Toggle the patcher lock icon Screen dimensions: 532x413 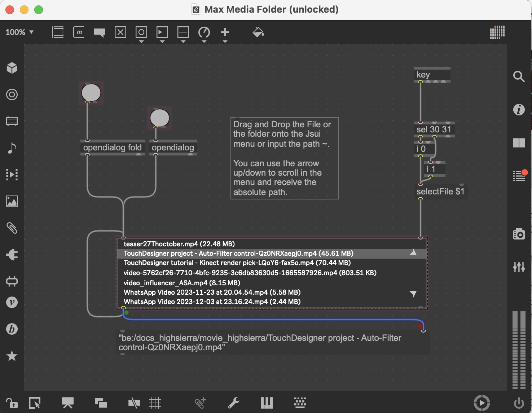coord(12,403)
